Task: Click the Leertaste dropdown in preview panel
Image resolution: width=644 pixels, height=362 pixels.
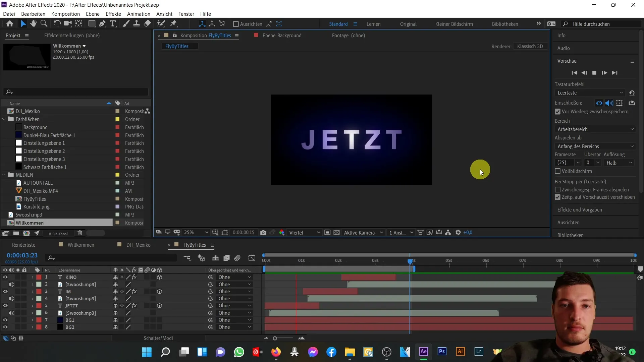Action: [590, 93]
